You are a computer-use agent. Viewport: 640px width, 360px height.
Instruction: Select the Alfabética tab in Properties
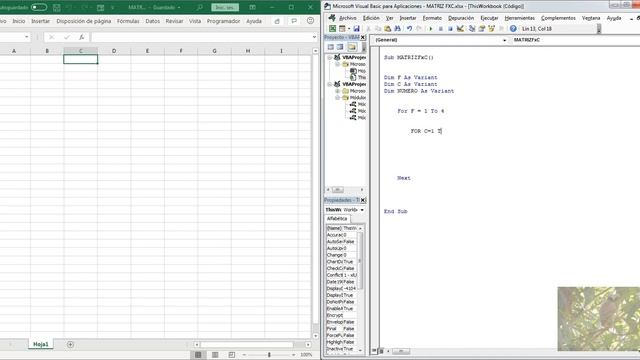click(337, 219)
